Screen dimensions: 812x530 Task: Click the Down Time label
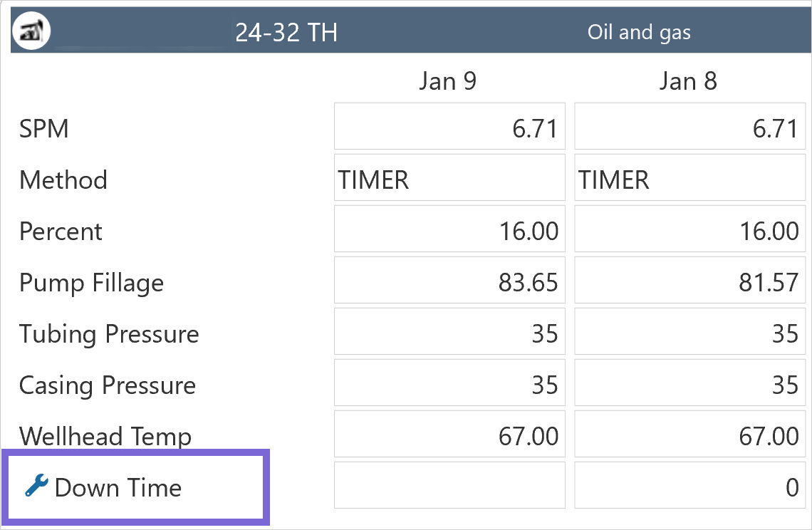tap(118, 488)
